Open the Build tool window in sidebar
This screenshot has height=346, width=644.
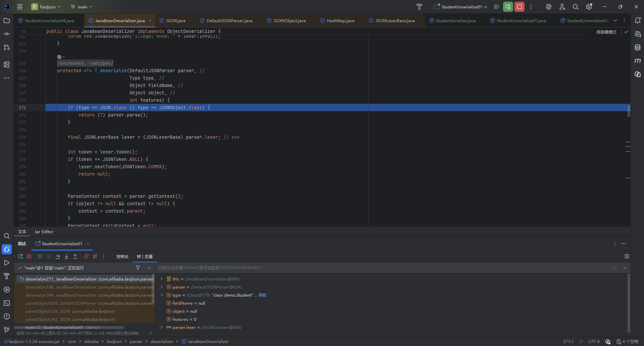pos(7,276)
